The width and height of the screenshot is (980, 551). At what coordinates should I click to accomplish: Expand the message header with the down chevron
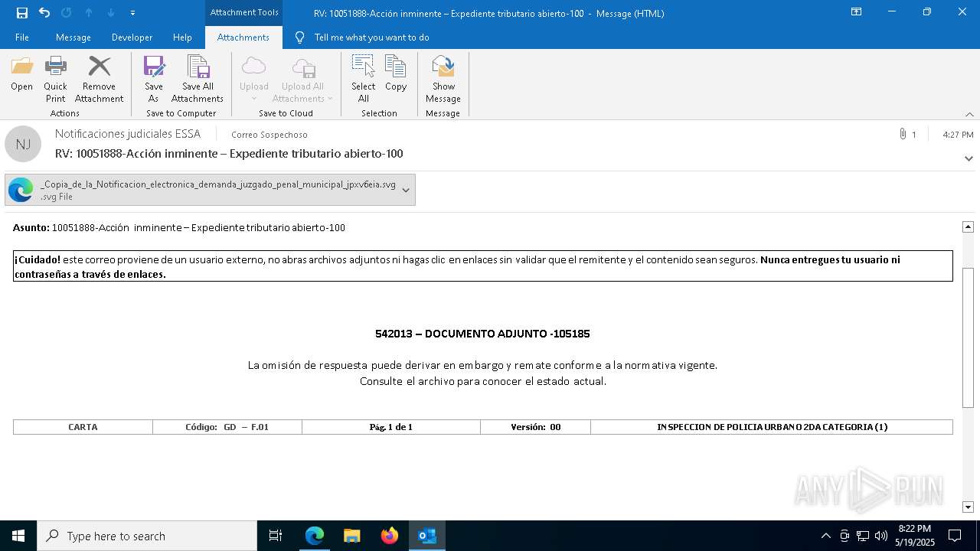[969, 158]
